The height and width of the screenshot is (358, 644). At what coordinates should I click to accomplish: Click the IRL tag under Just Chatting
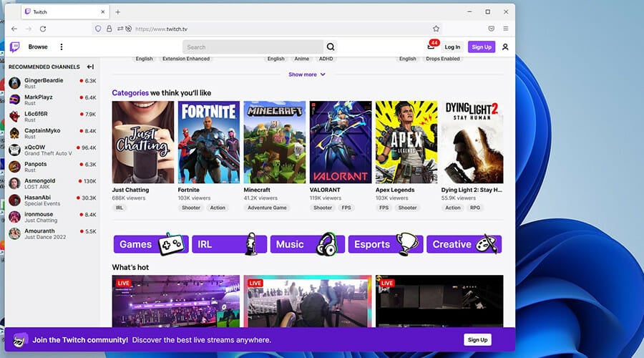119,208
